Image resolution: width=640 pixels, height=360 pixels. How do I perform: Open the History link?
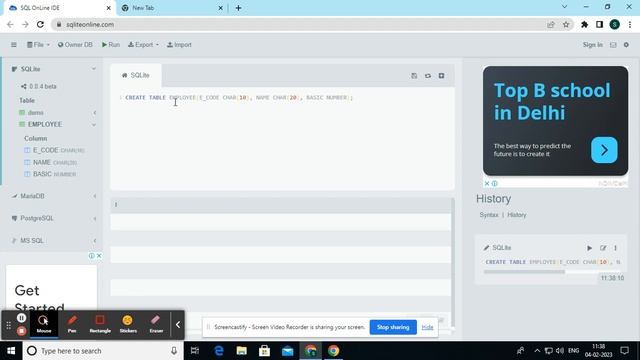tap(517, 215)
